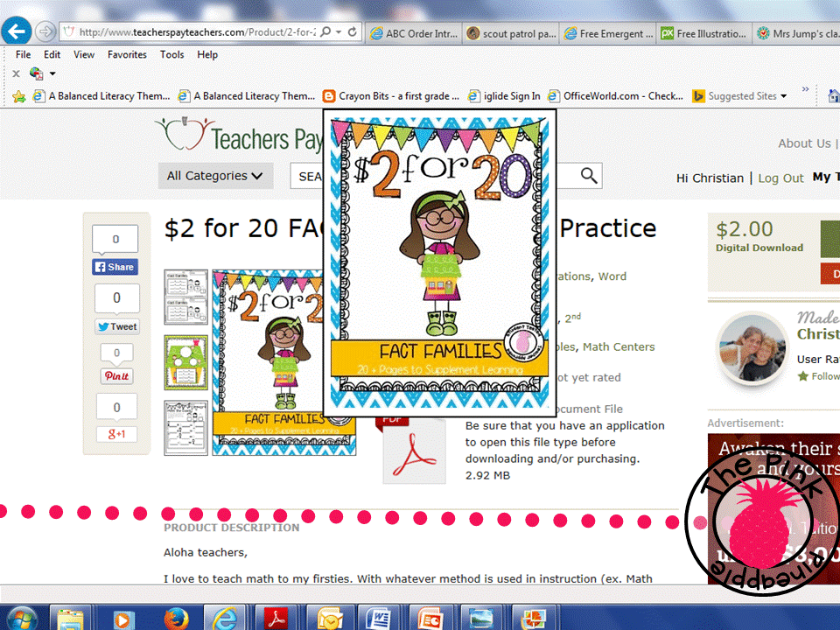
Task: Click the Twitter Tweet button
Action: 117,326
